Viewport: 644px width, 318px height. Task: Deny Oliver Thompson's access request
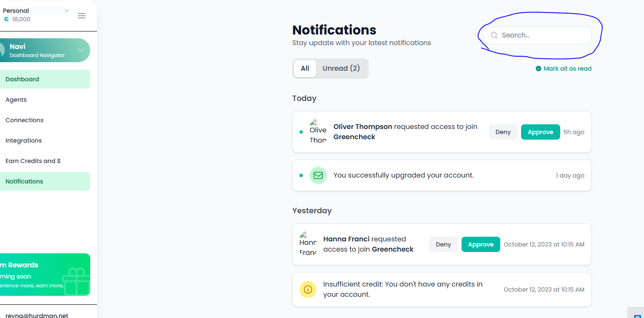point(503,132)
